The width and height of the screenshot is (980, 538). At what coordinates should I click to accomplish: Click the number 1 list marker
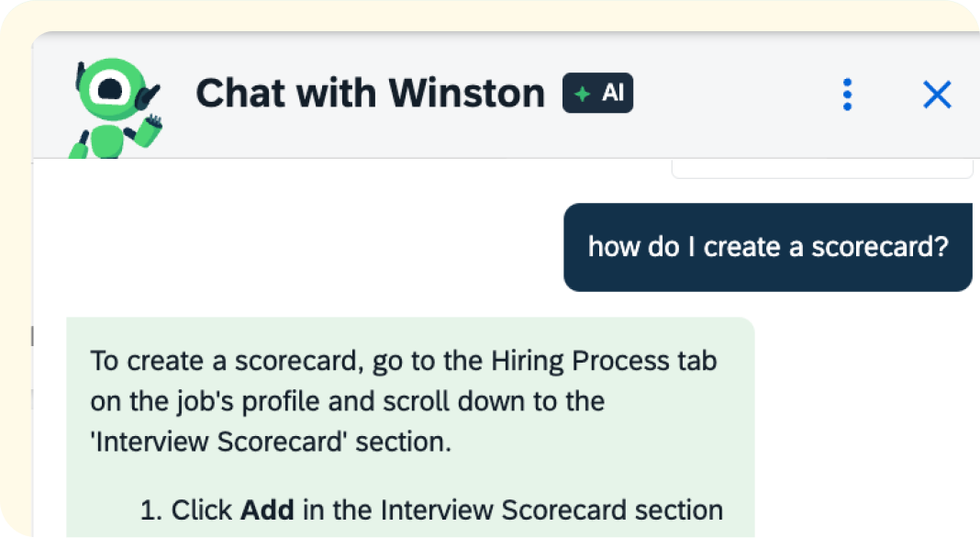[x=150, y=510]
